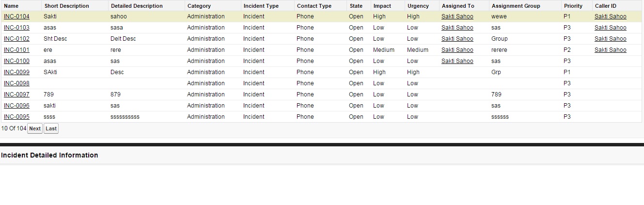Click incident number INC-0099
The height and width of the screenshot is (205, 644).
click(16, 72)
